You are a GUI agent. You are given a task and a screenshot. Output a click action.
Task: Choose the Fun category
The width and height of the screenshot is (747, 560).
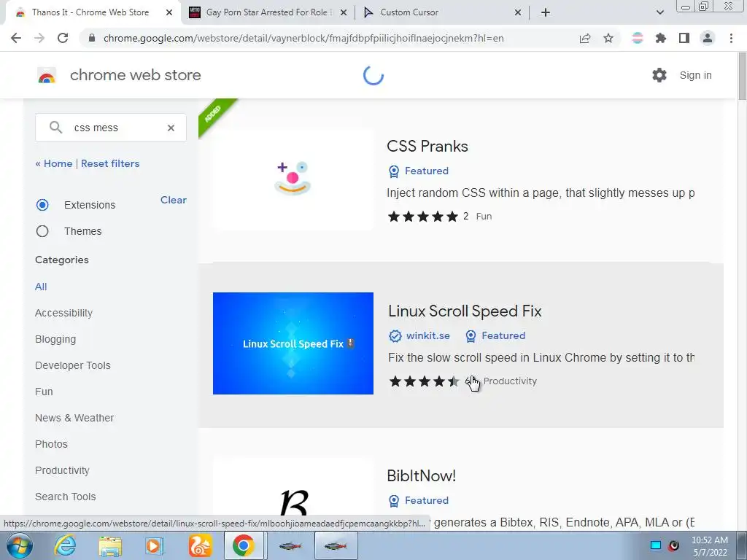click(x=44, y=392)
